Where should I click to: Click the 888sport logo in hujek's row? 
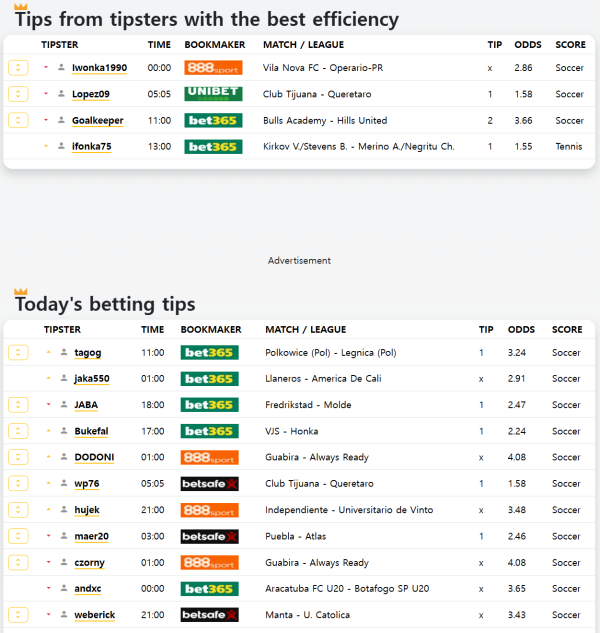pyautogui.click(x=209, y=510)
